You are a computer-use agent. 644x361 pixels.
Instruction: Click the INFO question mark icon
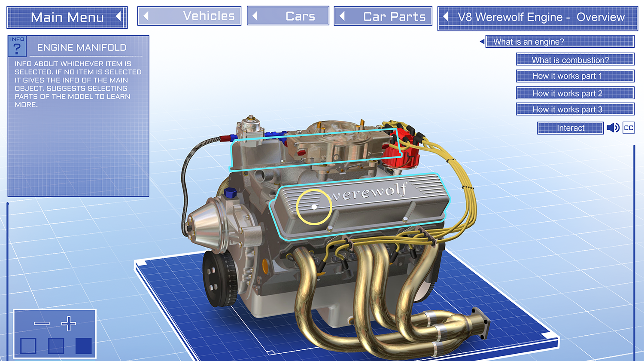(17, 46)
